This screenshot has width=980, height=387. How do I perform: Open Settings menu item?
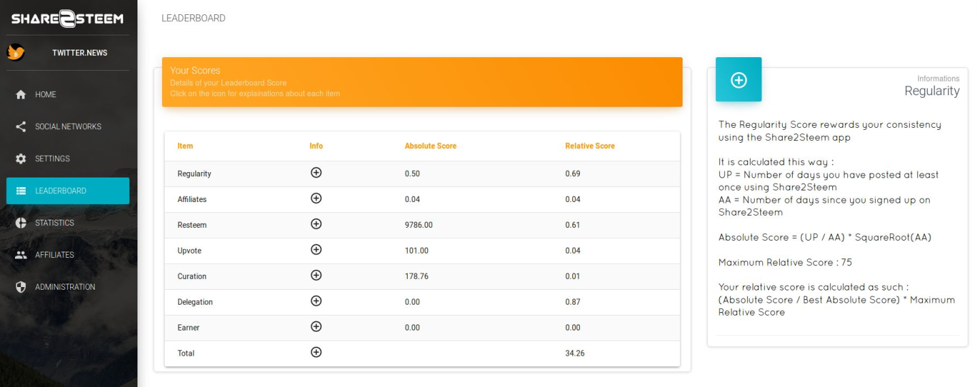(x=68, y=158)
